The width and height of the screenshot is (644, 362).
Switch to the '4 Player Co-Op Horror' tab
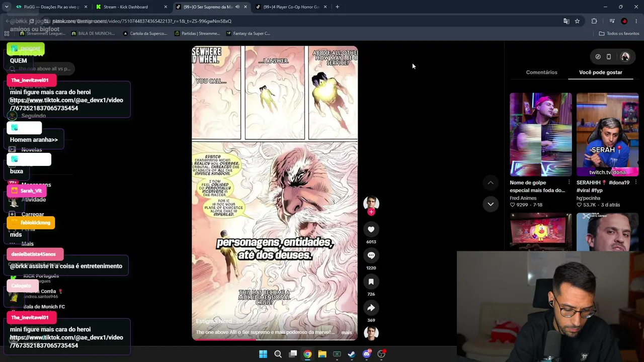click(291, 7)
